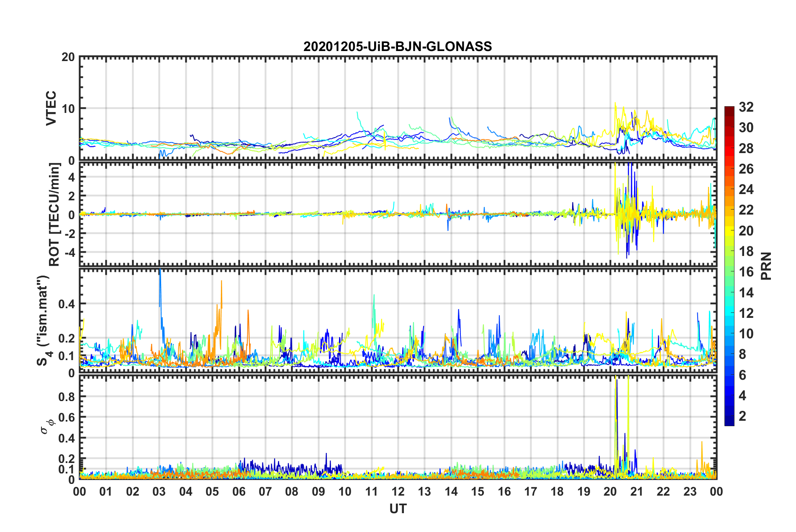Click the colorbar tick label 8
Image resolution: width=796 pixels, height=532 pixels.
point(742,354)
